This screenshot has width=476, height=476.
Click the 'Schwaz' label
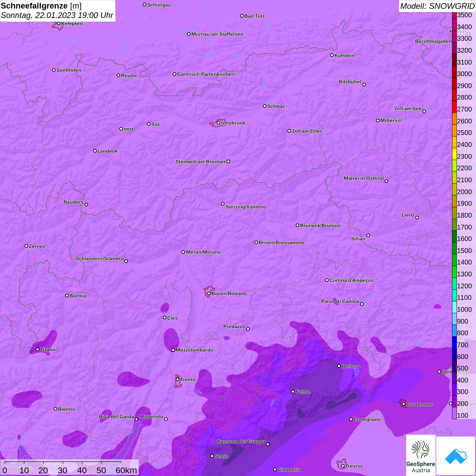pos(276,106)
